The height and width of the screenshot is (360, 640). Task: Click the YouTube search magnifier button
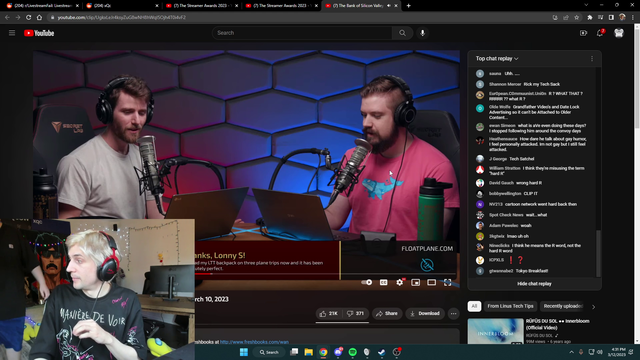tap(402, 33)
